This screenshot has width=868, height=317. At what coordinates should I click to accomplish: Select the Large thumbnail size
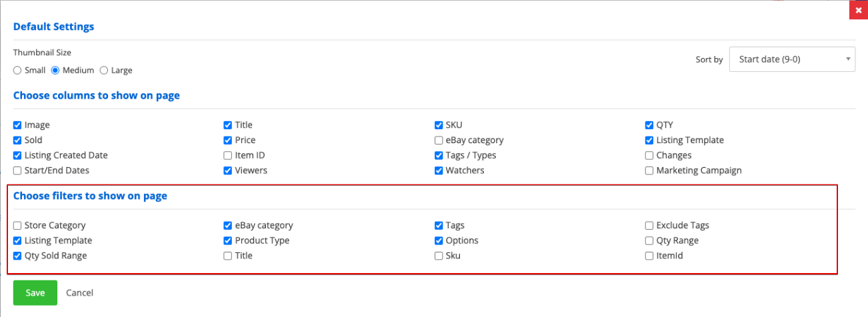click(x=103, y=71)
